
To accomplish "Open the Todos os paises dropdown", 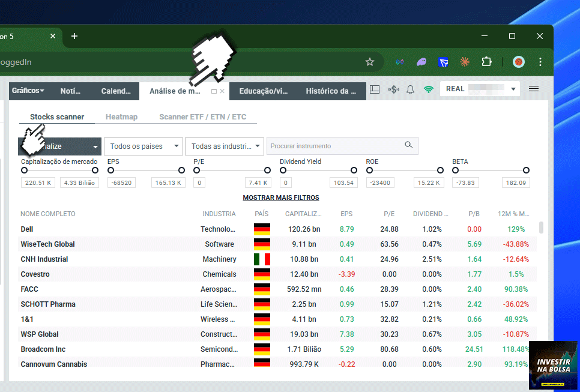I will tap(143, 146).
